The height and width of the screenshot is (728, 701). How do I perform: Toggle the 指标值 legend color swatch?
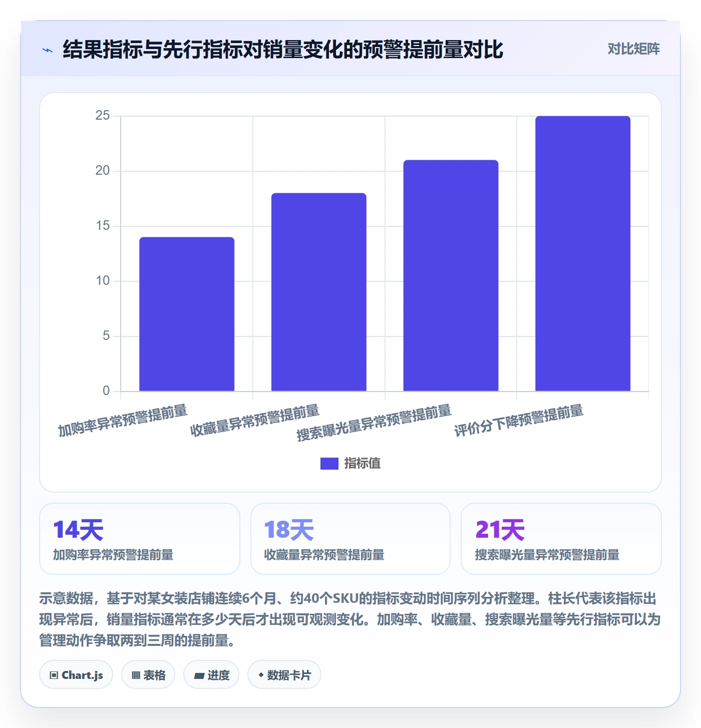point(329,464)
